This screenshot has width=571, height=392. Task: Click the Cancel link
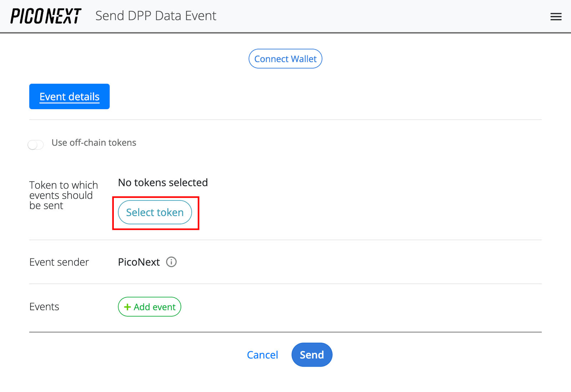tap(262, 355)
